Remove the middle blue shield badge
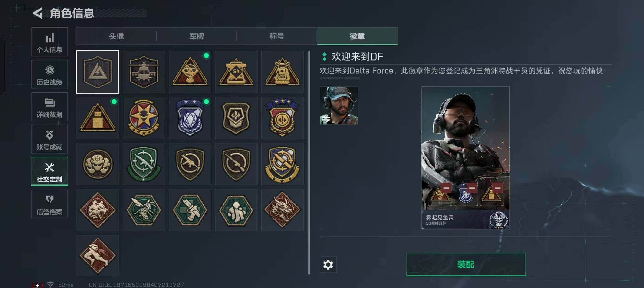This screenshot has height=288, width=644. [x=472, y=188]
